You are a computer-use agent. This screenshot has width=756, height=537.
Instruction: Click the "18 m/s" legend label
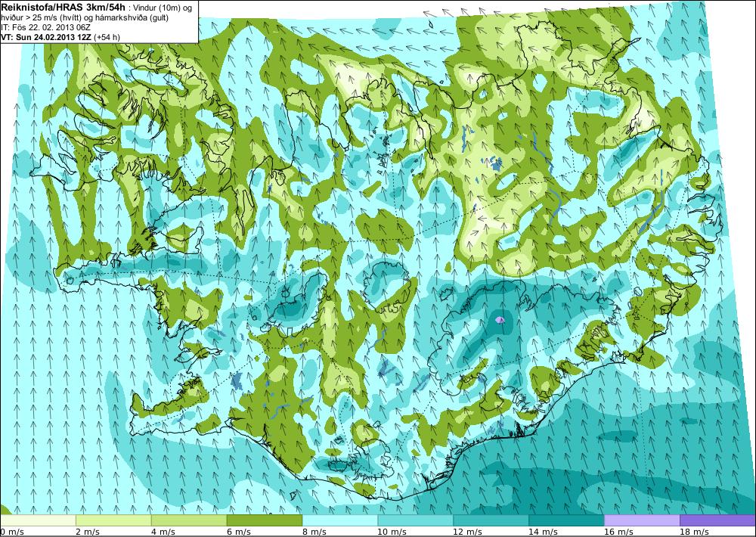coord(693,532)
